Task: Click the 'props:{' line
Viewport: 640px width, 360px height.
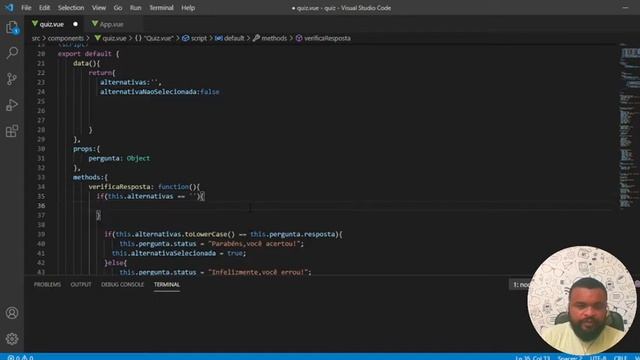Action: pos(87,149)
